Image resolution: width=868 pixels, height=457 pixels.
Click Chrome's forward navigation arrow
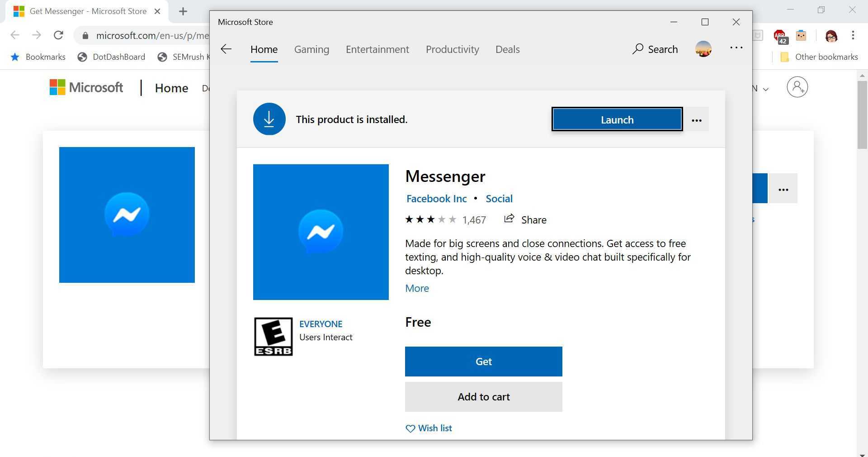[x=37, y=35]
